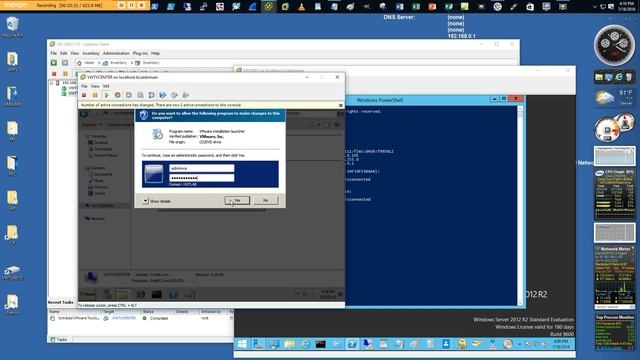Click PowerPoint icon in top taskbar

point(432,7)
